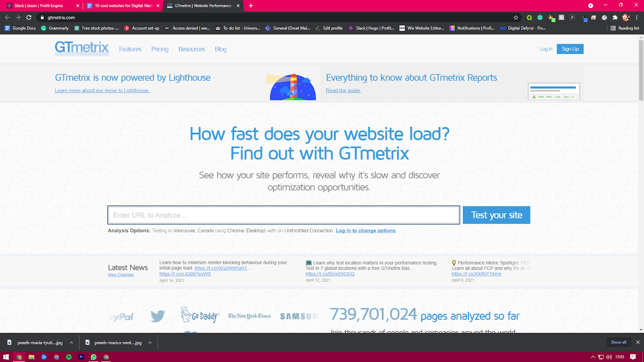Open the Extensions puzzle-piece menu
Viewport: 644px width, 362px height.
point(615,17)
